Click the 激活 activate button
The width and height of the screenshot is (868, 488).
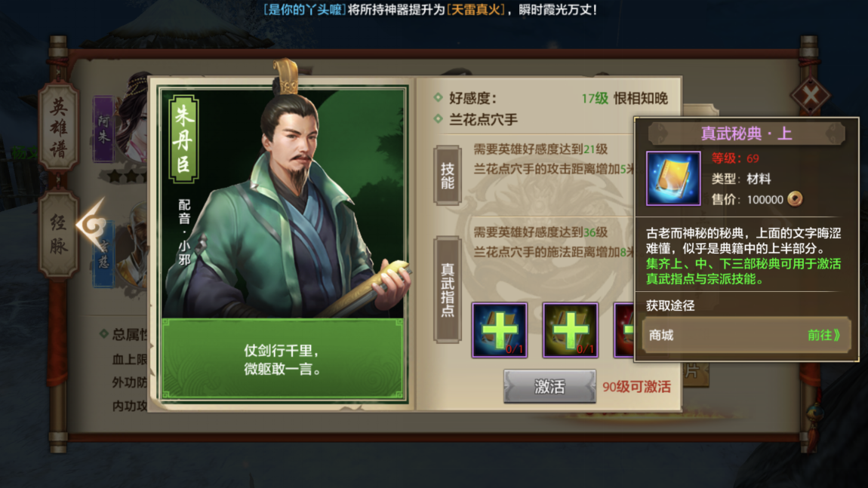tap(549, 386)
